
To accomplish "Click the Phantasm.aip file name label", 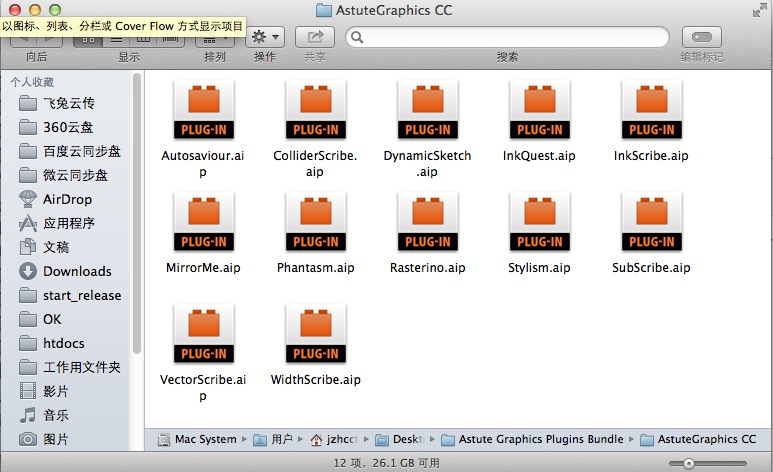I will point(316,268).
